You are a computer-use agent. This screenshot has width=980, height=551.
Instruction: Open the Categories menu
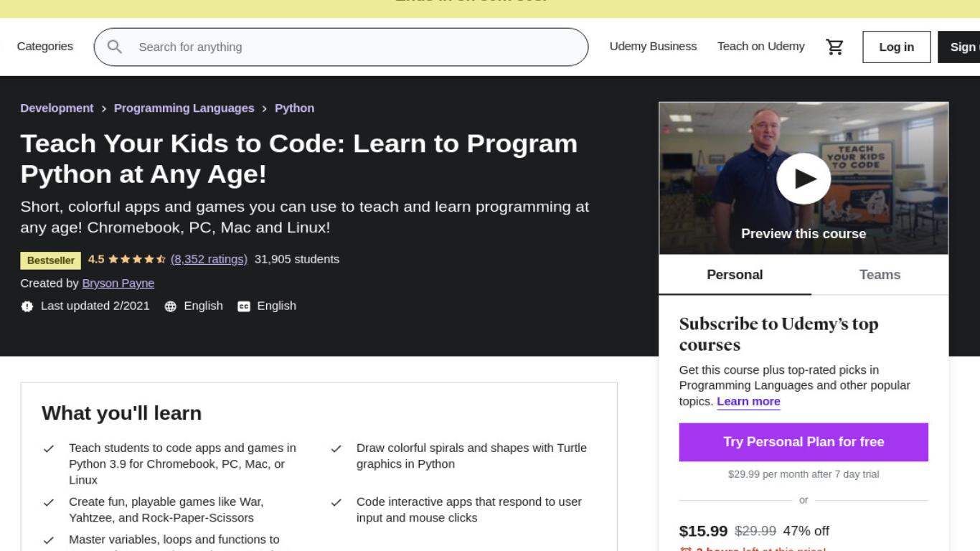[x=45, y=47]
